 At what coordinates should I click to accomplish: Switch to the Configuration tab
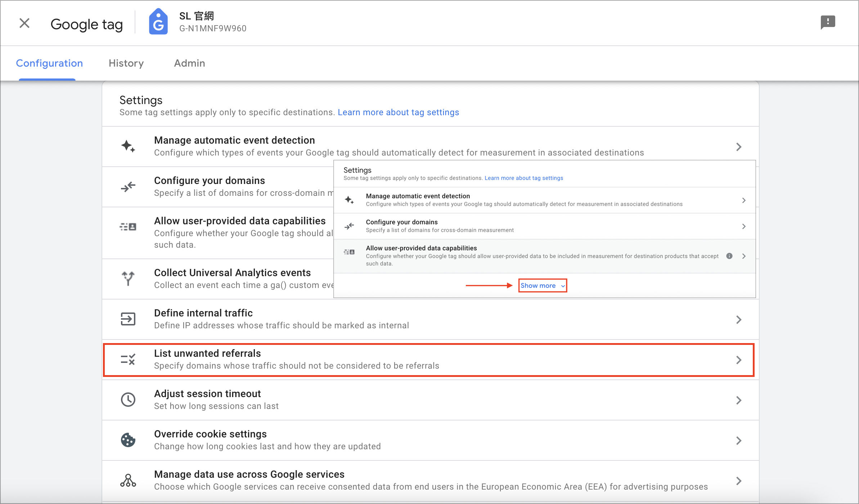49,63
